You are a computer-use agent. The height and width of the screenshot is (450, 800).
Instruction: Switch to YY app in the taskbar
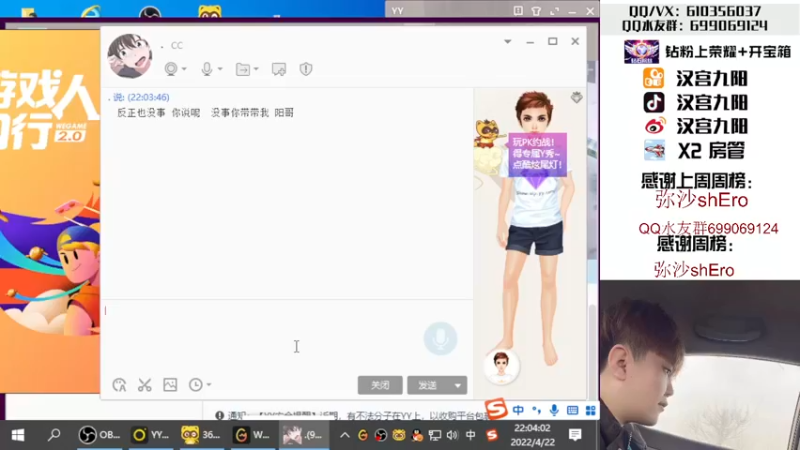151,435
